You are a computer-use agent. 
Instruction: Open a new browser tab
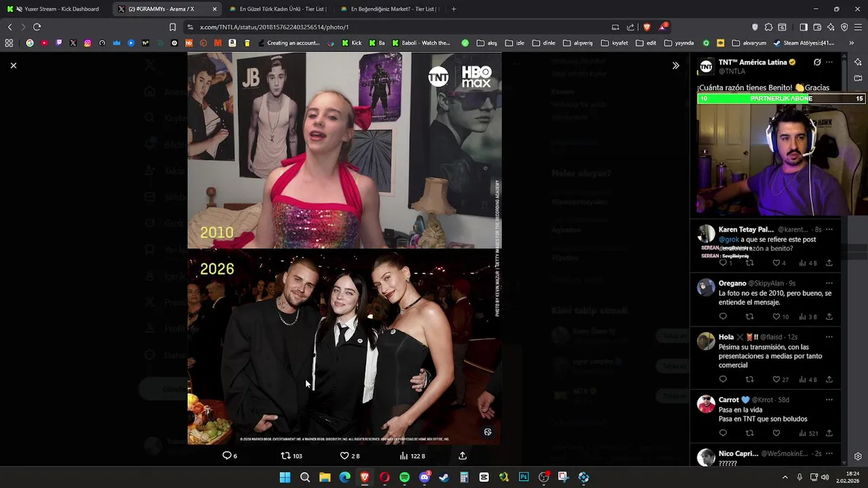click(x=454, y=9)
